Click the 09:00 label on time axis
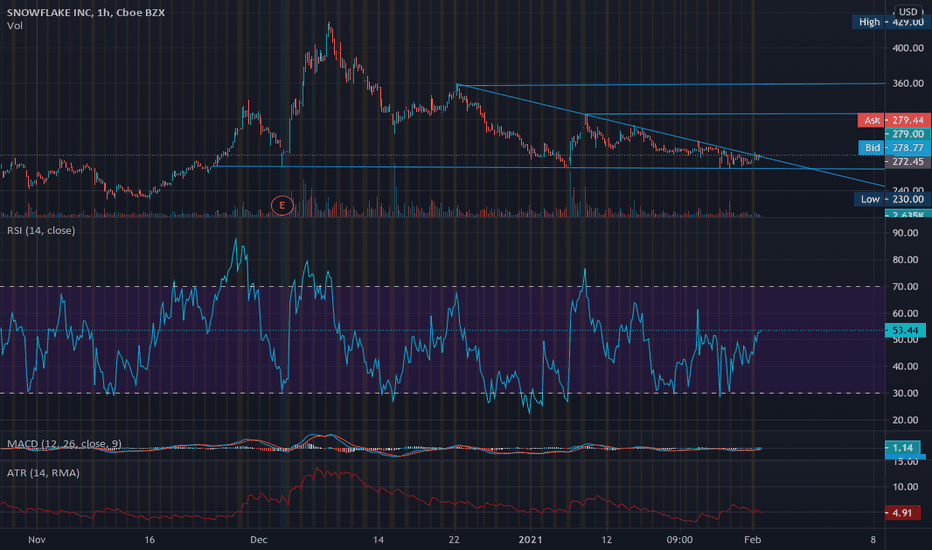Image resolution: width=932 pixels, height=550 pixels. point(679,540)
